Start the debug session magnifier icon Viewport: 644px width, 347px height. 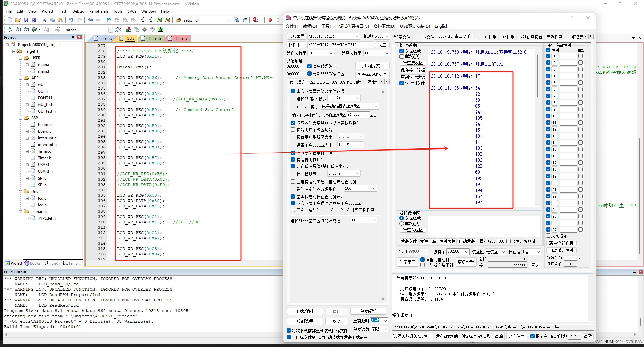tap(256, 20)
